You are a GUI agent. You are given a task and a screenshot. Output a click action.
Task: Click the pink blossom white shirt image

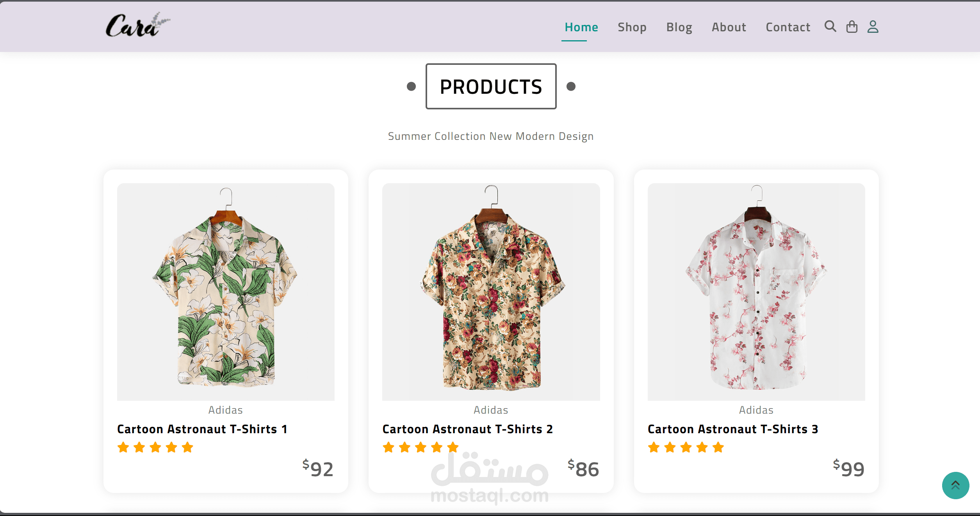[756, 292]
